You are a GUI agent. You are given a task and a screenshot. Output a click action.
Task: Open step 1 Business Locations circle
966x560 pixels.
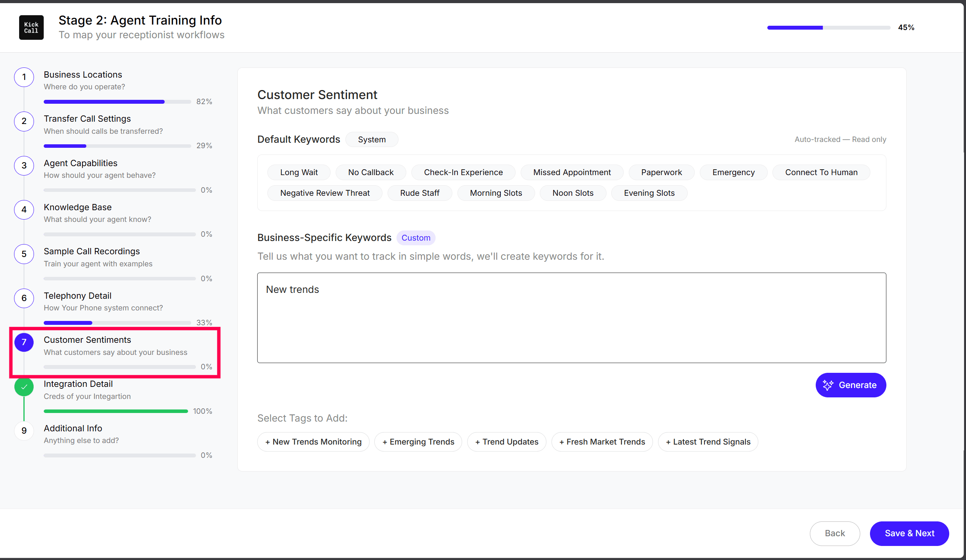click(24, 77)
